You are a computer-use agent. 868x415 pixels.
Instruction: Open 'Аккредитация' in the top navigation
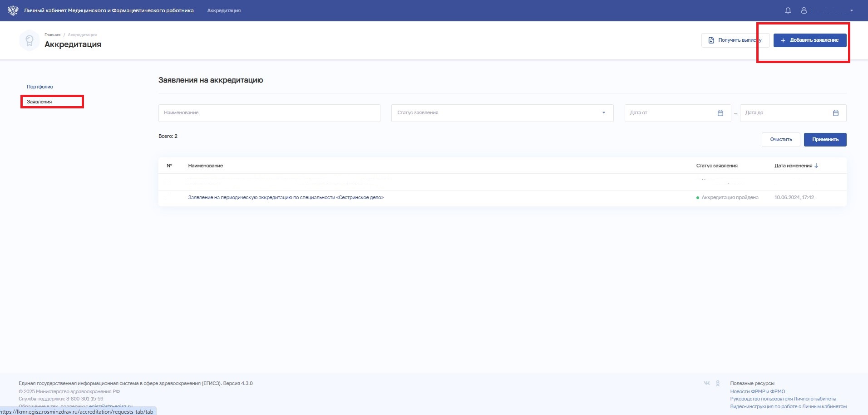(x=224, y=10)
